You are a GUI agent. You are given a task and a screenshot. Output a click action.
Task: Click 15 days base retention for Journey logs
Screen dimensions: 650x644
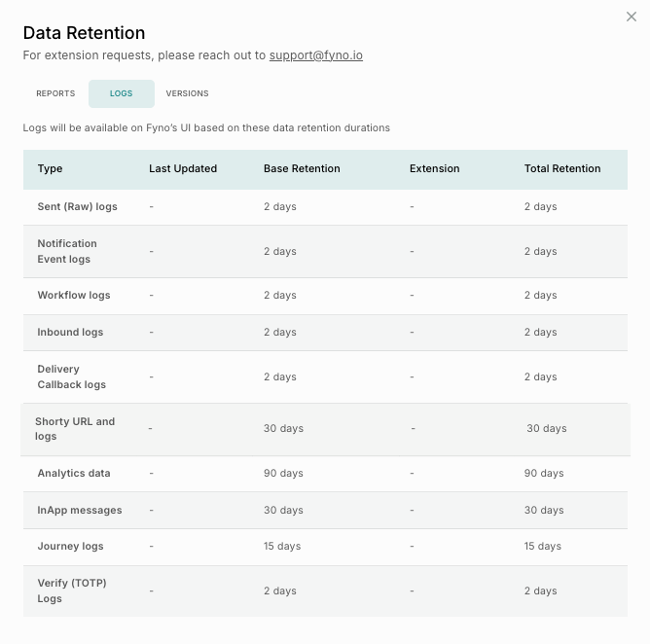tap(282, 546)
